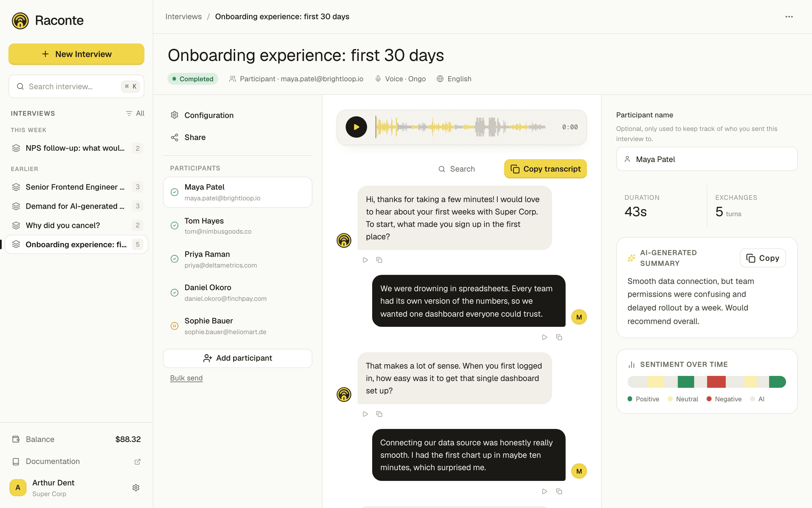Play the first AI message audio
Image resolution: width=812 pixels, height=508 pixels.
[365, 260]
